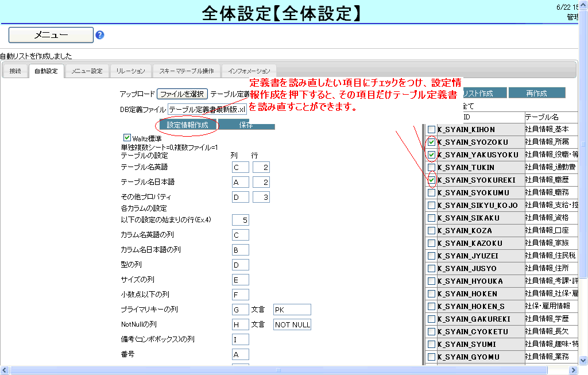588x375 pixels.
Task: Toggle the Waltz標準 checkbox
Action: (x=127, y=138)
